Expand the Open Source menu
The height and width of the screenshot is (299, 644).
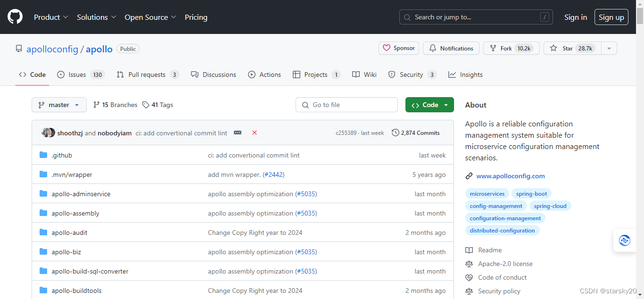click(x=150, y=17)
